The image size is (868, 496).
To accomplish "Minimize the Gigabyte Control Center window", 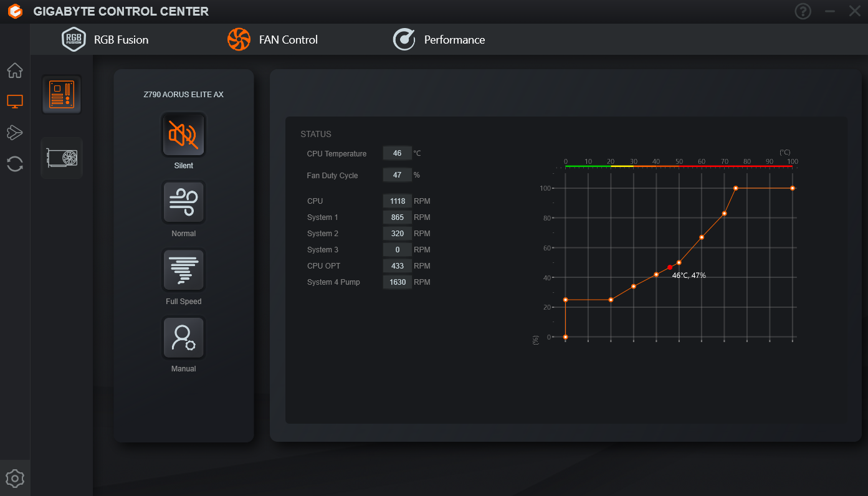I will pos(829,11).
